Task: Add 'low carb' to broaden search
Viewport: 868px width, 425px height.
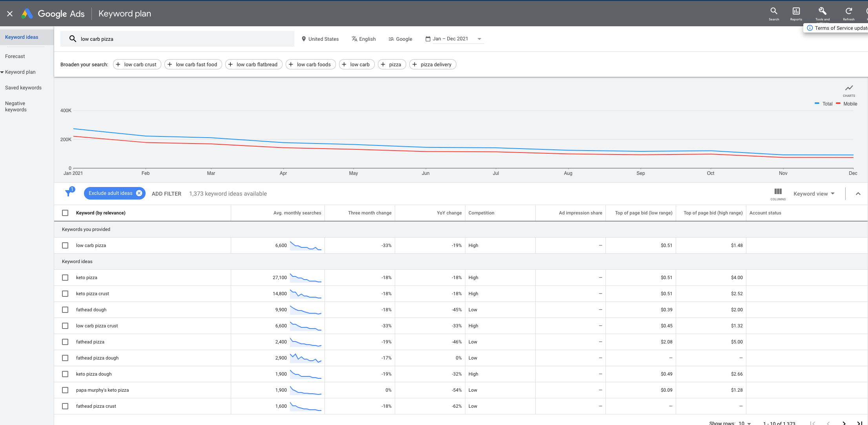Action: coord(357,64)
